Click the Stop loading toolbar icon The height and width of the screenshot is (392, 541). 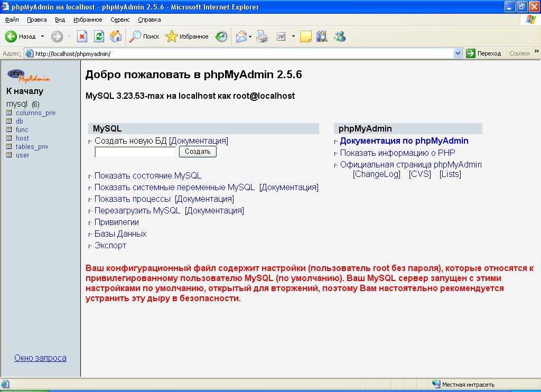(x=82, y=36)
